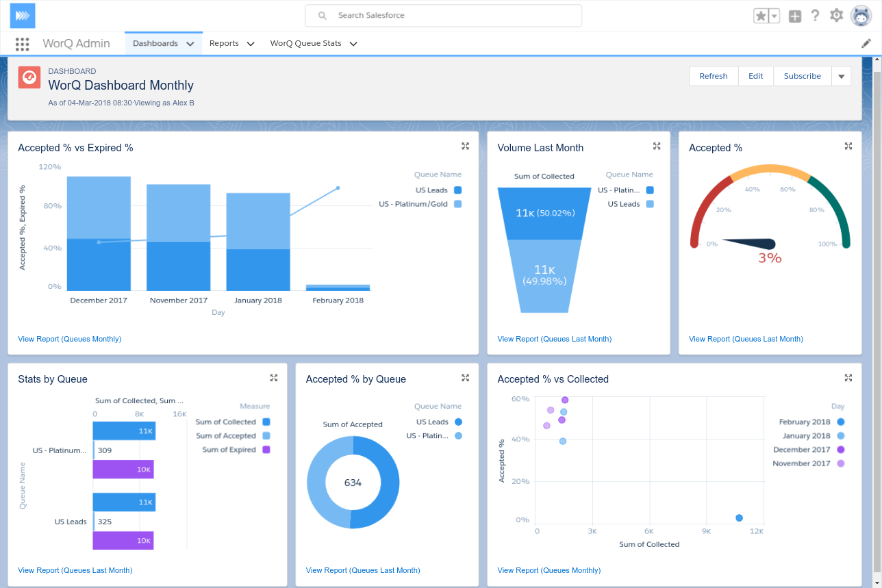
Task: Click the Favorites star icon
Action: [x=761, y=16]
